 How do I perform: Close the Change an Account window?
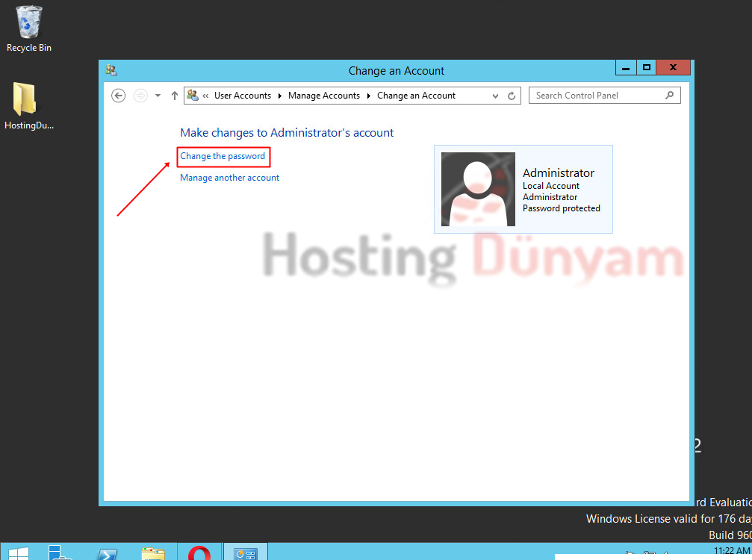point(674,68)
